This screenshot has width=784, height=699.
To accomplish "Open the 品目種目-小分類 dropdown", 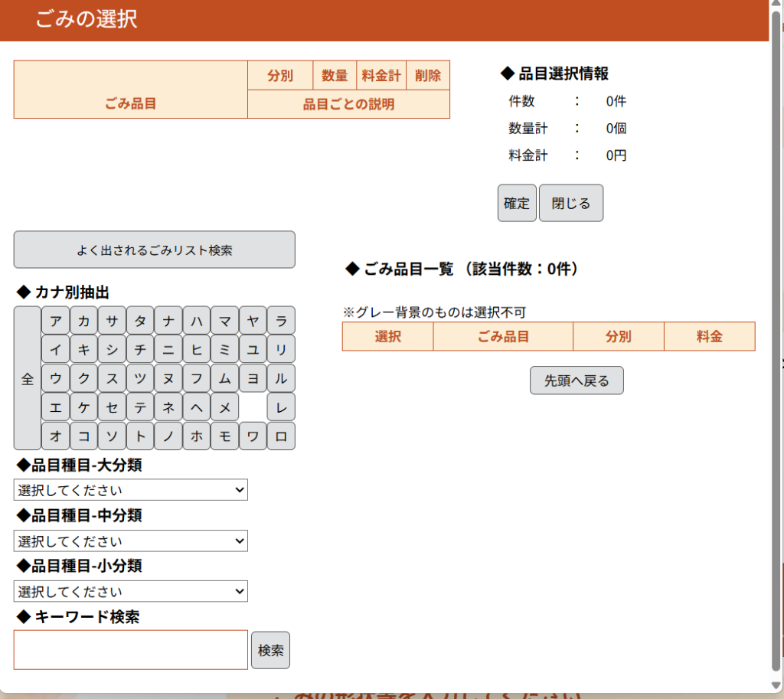I will [130, 592].
